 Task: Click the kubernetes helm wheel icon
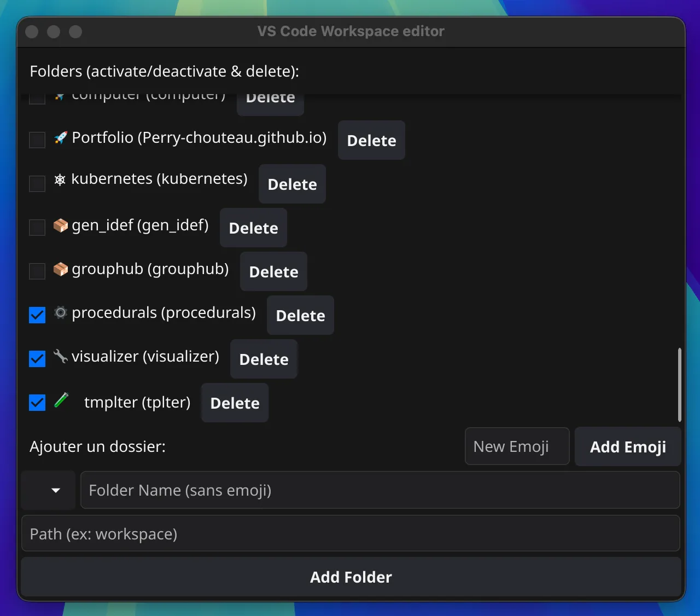point(60,179)
